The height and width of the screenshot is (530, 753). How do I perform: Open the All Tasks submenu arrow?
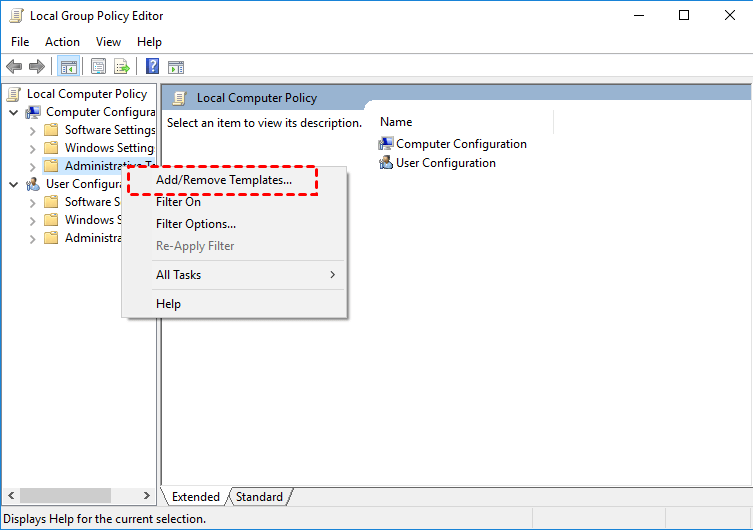(332, 275)
